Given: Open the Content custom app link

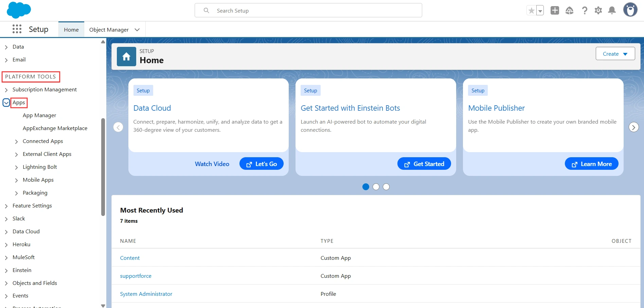Looking at the screenshot, I should 130,258.
